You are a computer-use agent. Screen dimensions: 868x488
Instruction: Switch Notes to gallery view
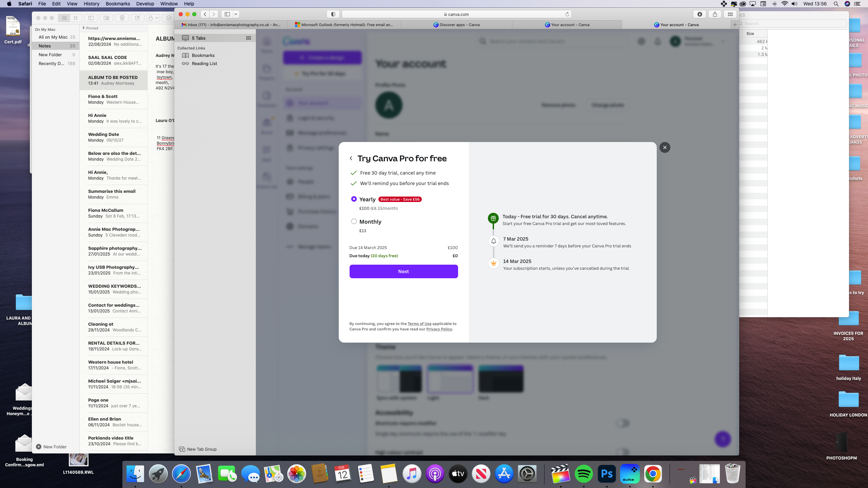[76, 18]
